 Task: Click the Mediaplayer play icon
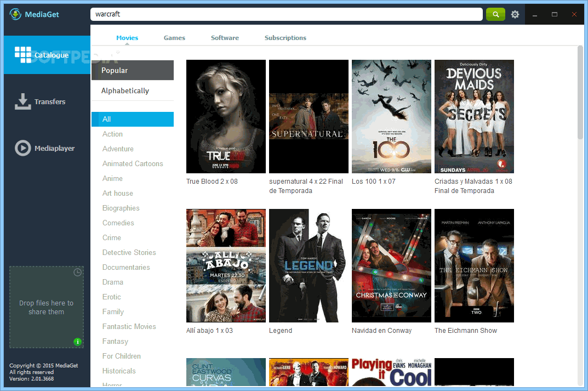click(22, 148)
